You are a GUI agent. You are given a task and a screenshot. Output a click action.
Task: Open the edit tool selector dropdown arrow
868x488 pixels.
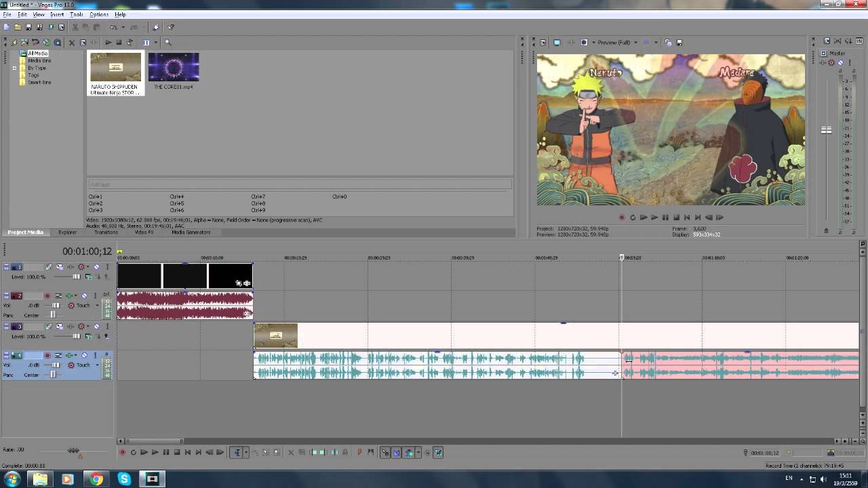click(x=245, y=452)
